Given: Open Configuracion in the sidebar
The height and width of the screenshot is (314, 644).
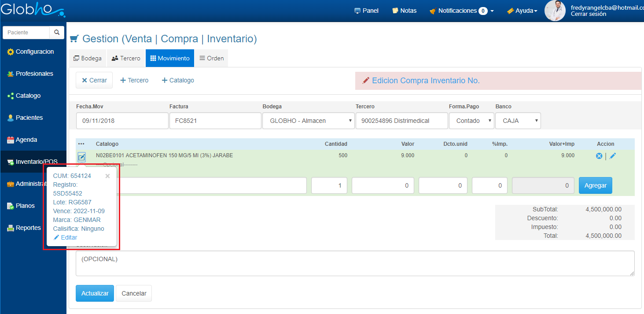Looking at the screenshot, I should (x=34, y=52).
